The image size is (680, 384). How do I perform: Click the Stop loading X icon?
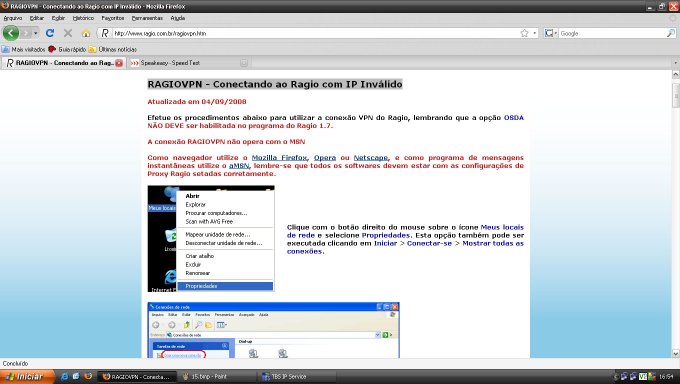tap(68, 33)
